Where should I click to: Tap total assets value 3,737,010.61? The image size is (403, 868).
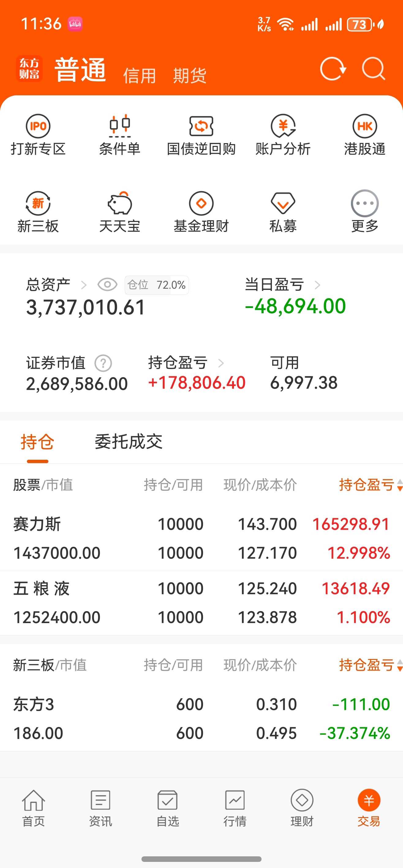(85, 308)
